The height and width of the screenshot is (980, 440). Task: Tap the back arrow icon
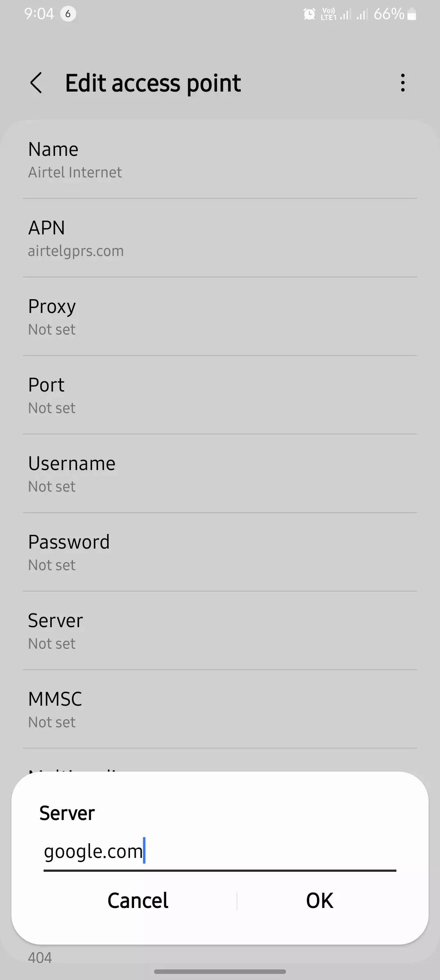pos(36,83)
